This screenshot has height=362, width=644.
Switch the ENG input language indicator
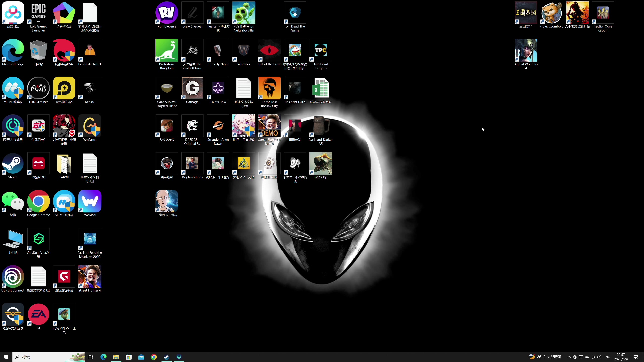[x=607, y=357]
